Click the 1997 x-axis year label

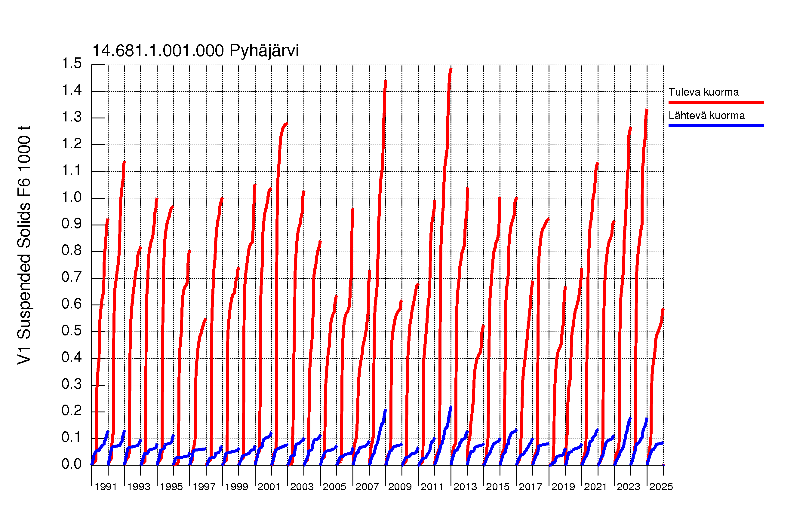pos(204,487)
